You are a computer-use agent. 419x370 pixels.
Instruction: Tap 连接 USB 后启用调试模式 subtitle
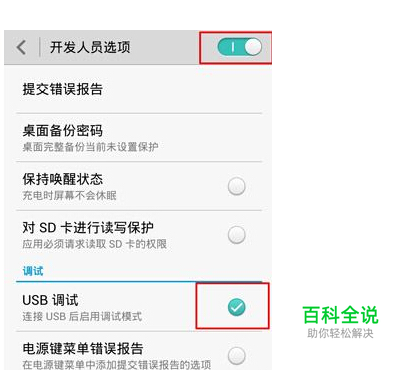[x=82, y=316]
